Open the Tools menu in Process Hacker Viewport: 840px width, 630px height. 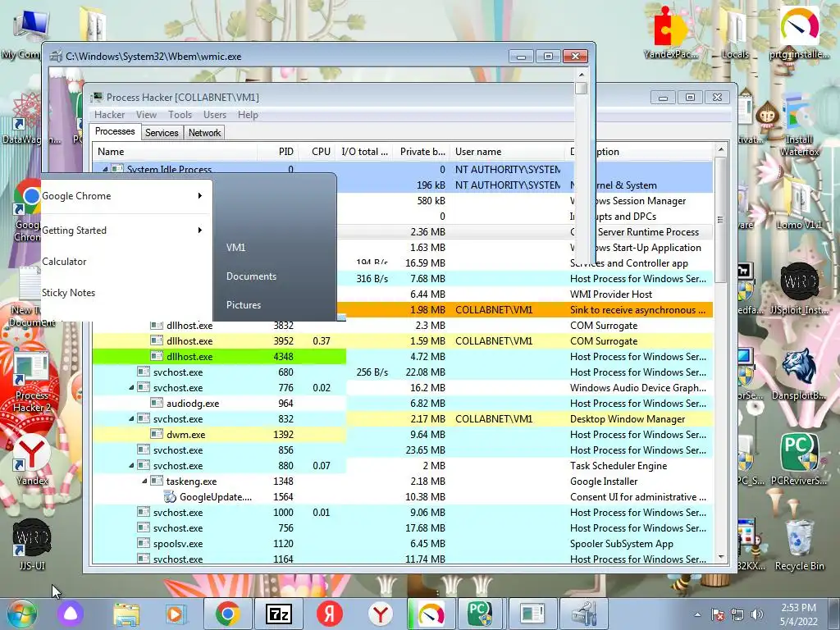[180, 115]
